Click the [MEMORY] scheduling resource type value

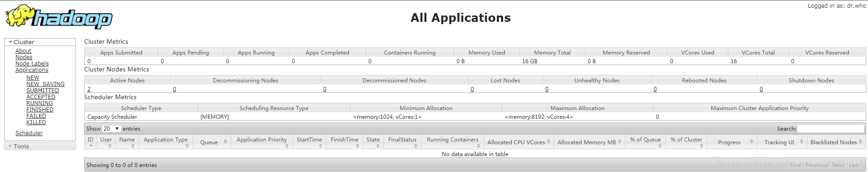click(214, 117)
